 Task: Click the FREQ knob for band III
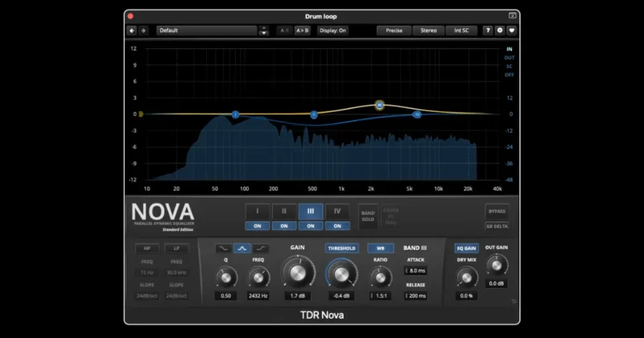[x=258, y=278]
